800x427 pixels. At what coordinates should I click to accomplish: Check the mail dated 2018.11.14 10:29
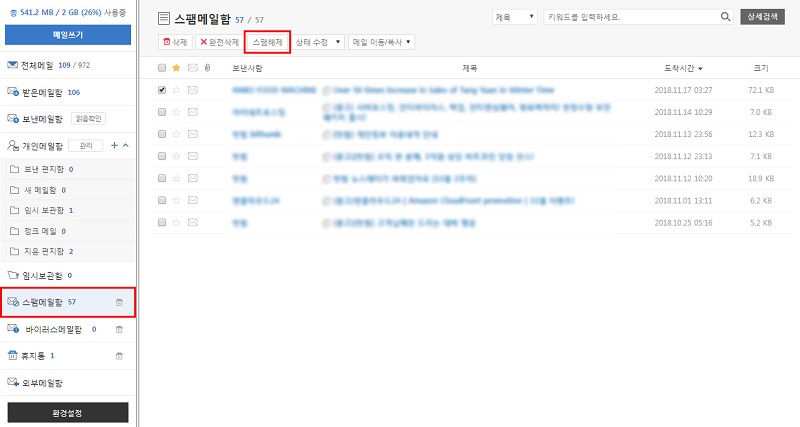point(162,112)
